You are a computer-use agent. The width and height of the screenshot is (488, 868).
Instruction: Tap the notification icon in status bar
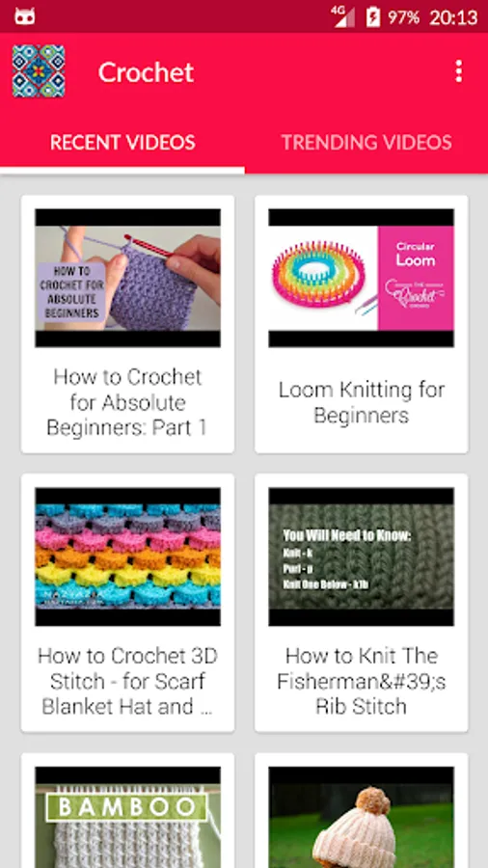pos(25,16)
